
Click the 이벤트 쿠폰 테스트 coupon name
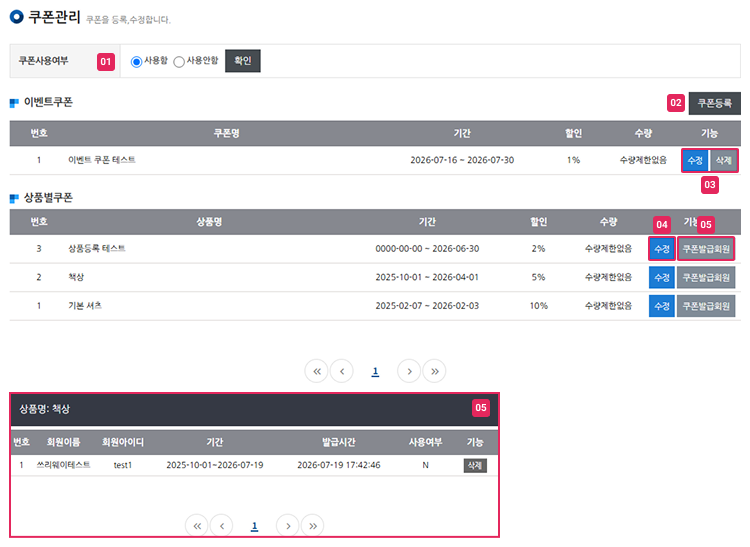(102, 160)
